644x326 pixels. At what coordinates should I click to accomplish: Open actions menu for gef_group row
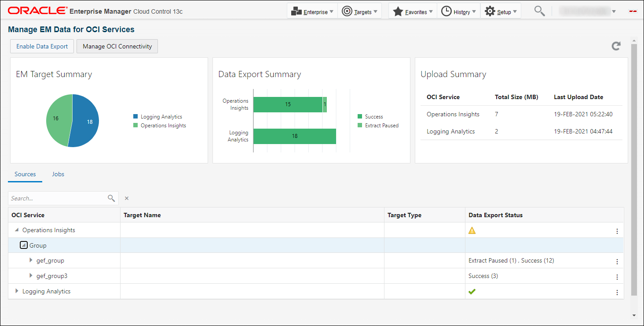[617, 262]
